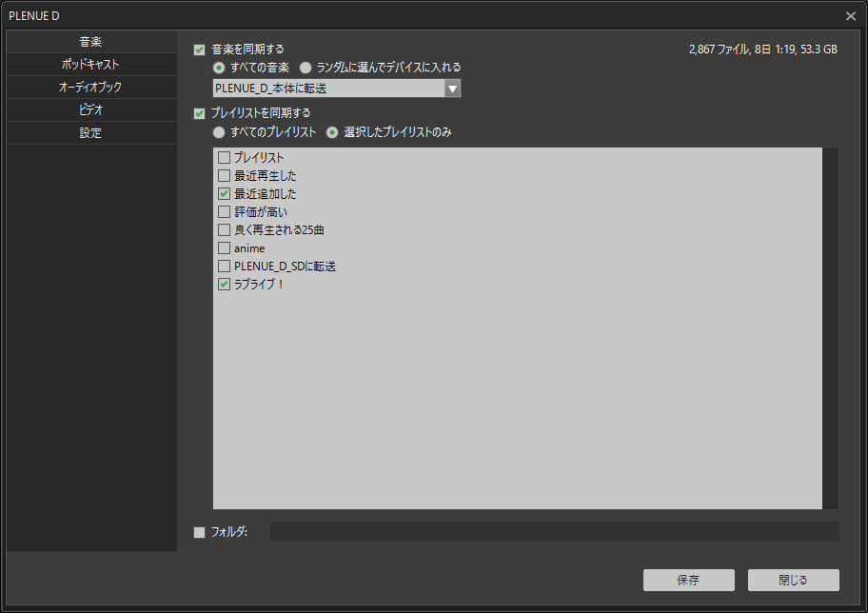Switch to the ポッドキャスト tab
The width and height of the screenshot is (868, 613).
coord(91,64)
